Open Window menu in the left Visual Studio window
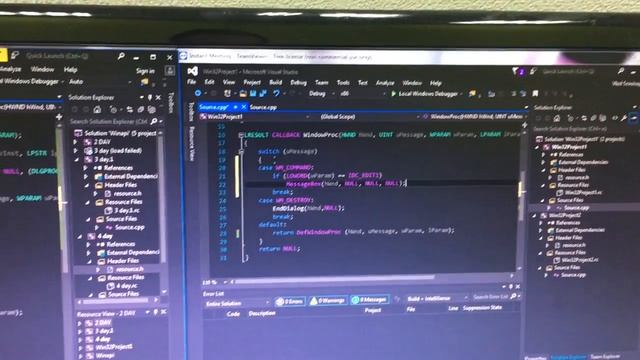Image resolution: width=640 pixels, height=360 pixels. 42,69
